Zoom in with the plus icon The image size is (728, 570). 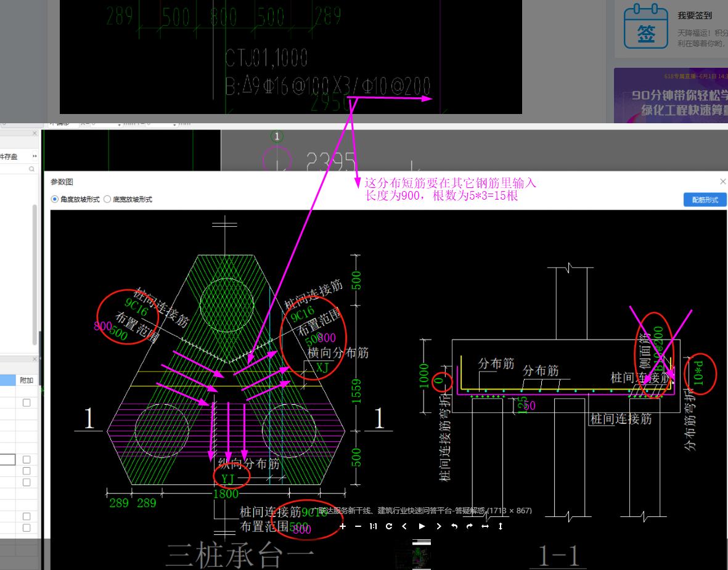tap(343, 526)
